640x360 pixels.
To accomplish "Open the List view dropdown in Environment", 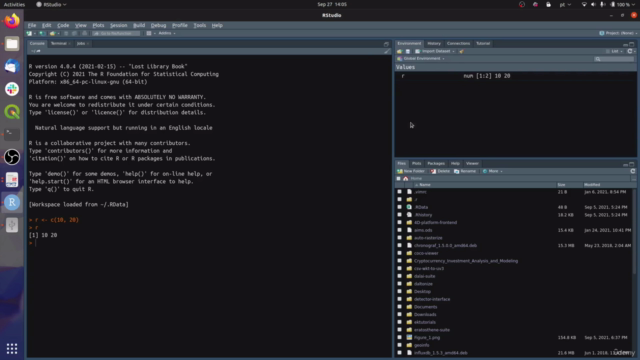I will click(614, 51).
